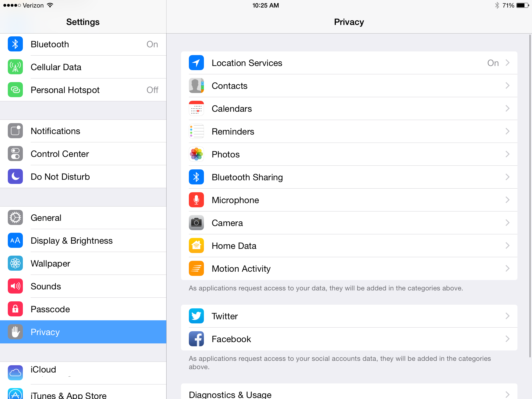Tap the Twitter bird icon
The width and height of the screenshot is (532, 399).
pos(196,316)
